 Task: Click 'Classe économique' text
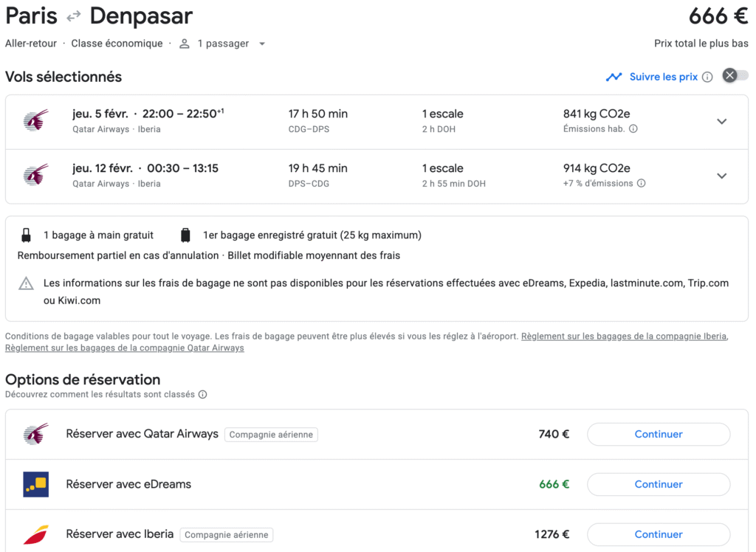pyautogui.click(x=117, y=44)
